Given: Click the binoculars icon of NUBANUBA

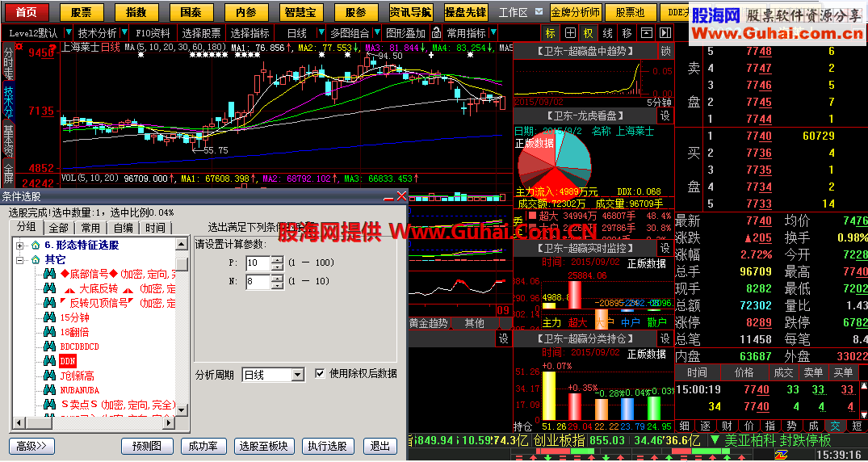Looking at the screenshot, I should (51, 390).
